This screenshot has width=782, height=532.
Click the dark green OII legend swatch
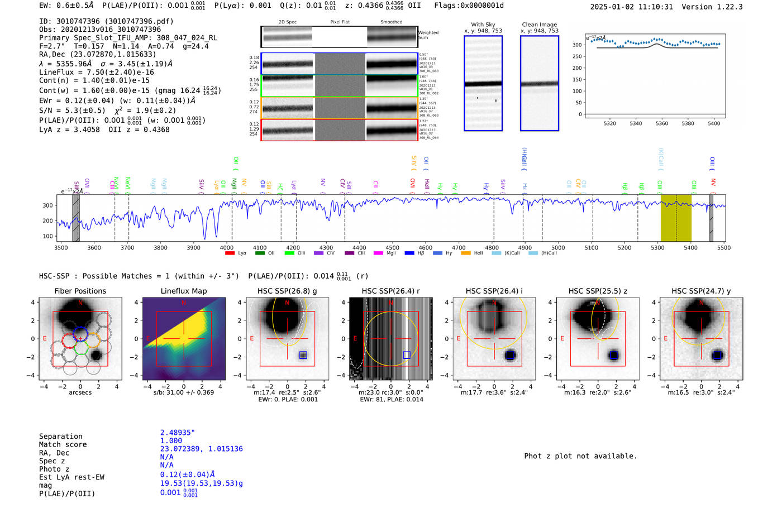[260, 253]
